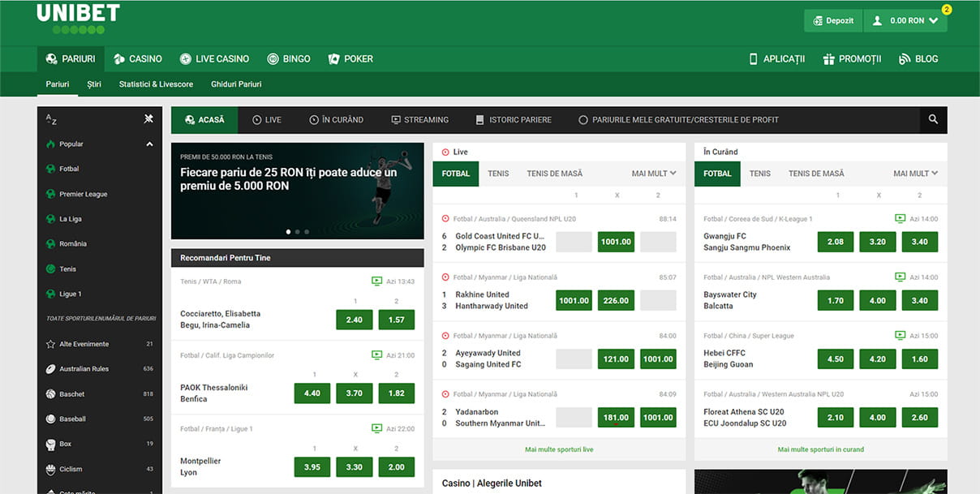Click the Alte Evenimente star icon
980x494 pixels.
51,344
